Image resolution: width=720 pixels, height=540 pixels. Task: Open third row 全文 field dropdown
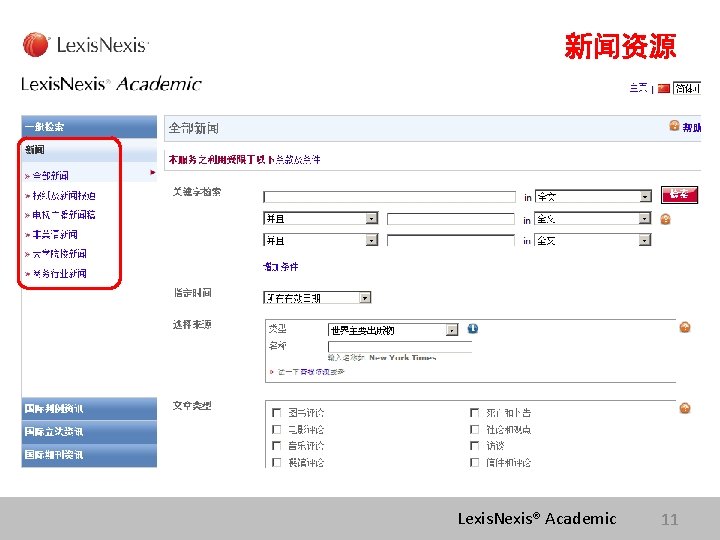[593, 240]
